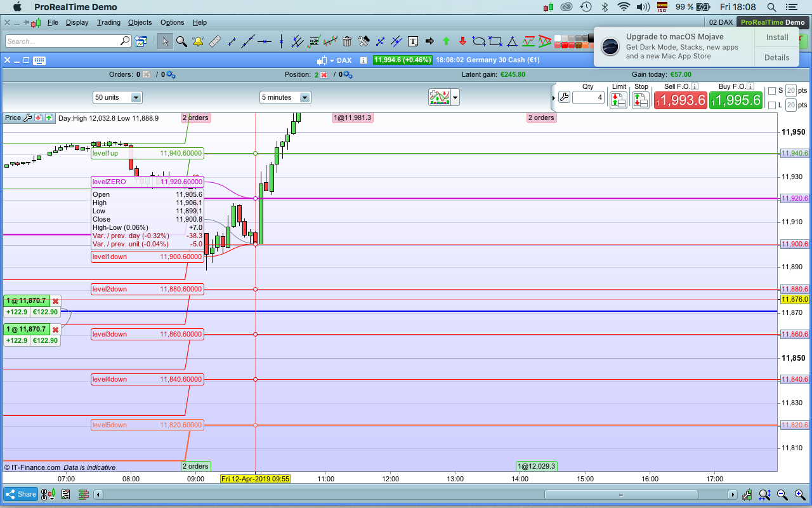Insert a green up arrow marker
This screenshot has width=812, height=508.
(x=446, y=41)
